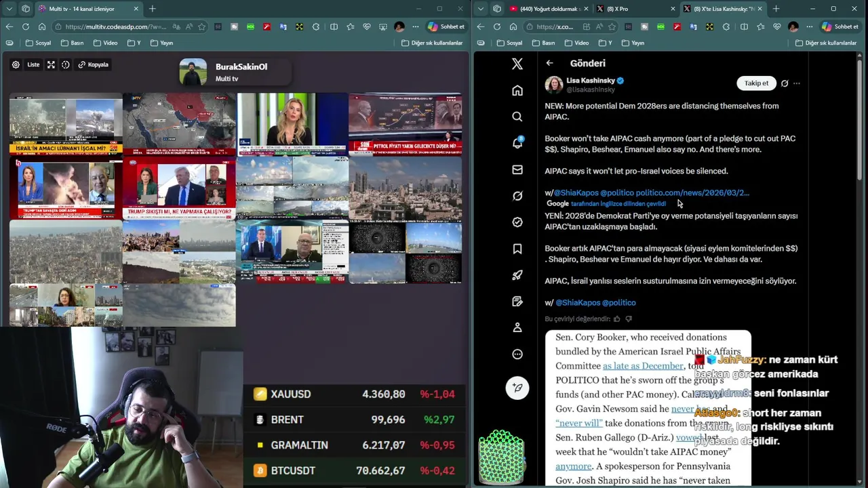868x488 pixels.
Task: Open Grok icon in X sidebar
Action: 517,196
